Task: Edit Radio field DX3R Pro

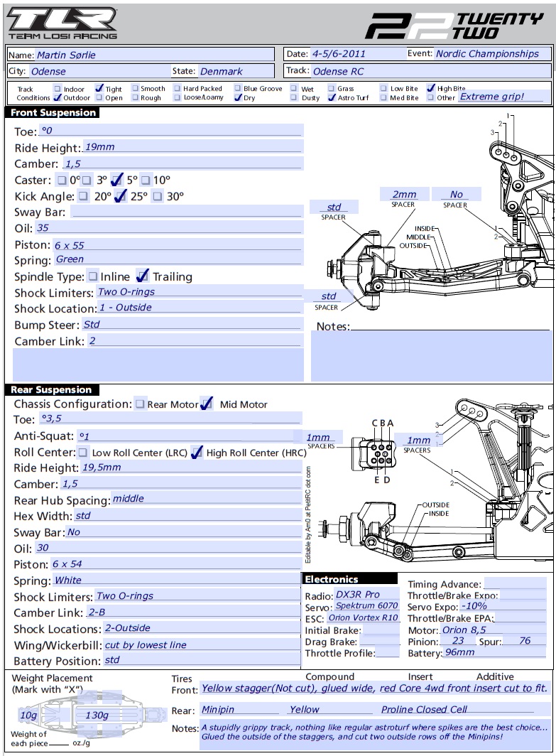Action: click(366, 595)
